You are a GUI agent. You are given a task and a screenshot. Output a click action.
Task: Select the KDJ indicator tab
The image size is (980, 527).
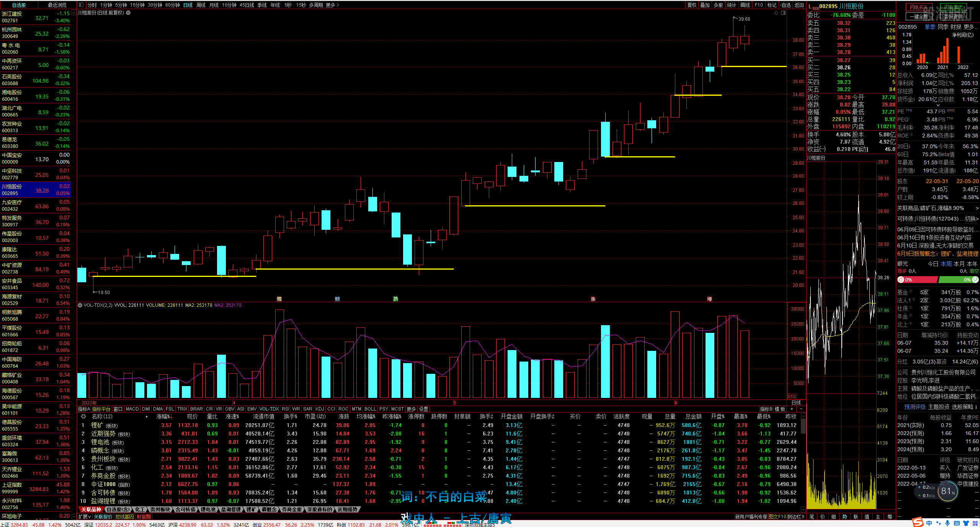pyautogui.click(x=320, y=409)
